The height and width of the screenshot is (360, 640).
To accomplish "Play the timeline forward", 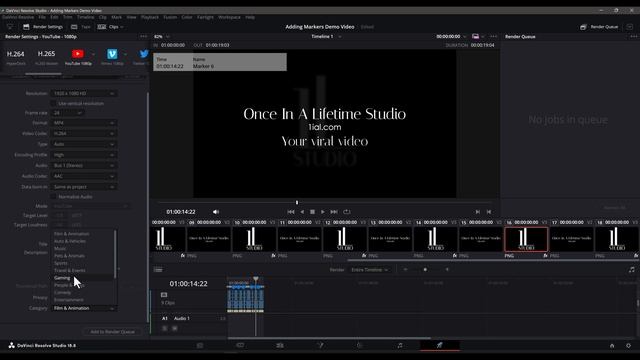I will (323, 212).
